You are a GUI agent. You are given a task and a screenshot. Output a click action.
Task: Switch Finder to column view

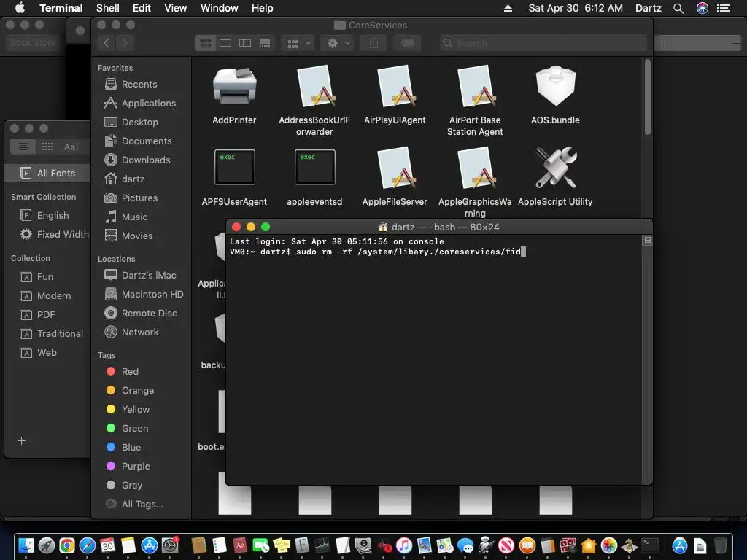click(245, 43)
